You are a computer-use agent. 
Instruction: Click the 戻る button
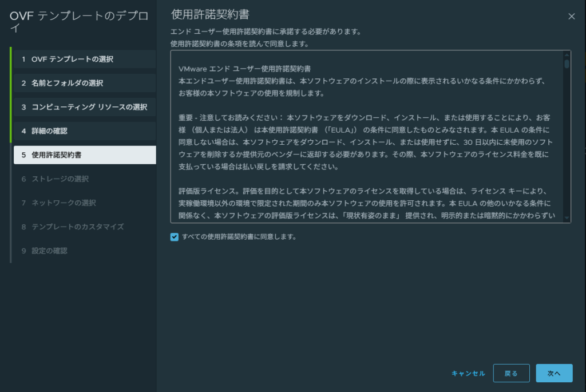click(x=511, y=373)
